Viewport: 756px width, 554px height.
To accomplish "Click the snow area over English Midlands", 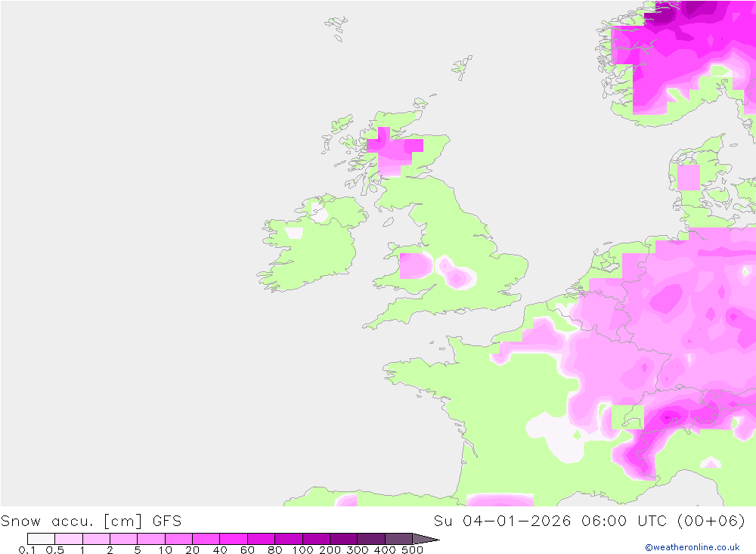I will [x=456, y=273].
